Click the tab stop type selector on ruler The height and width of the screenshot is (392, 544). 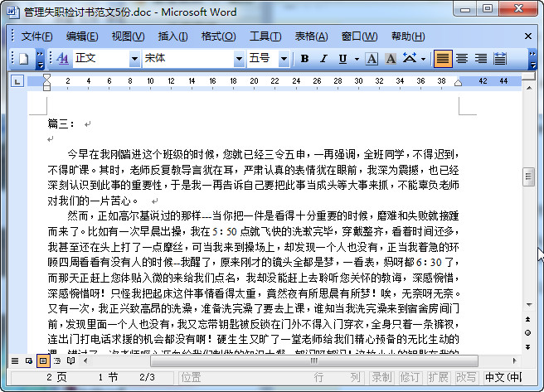[17, 81]
